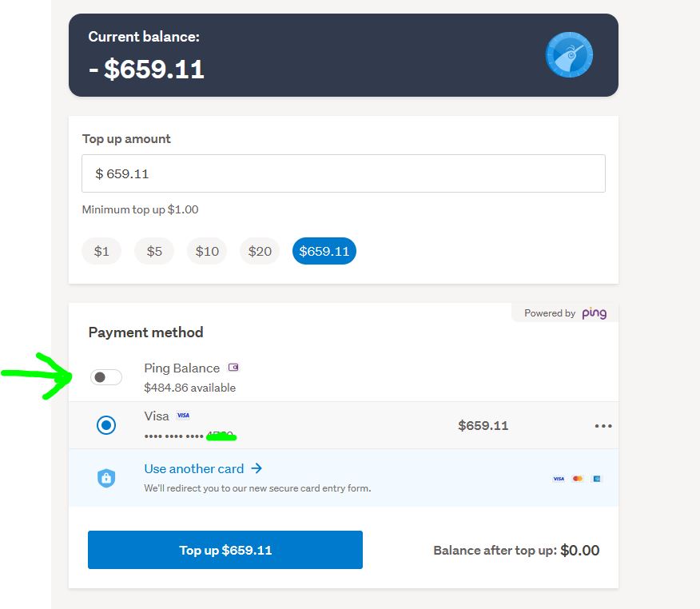700x609 pixels.
Task: Click the blue shield lock icon
Action: click(106, 478)
